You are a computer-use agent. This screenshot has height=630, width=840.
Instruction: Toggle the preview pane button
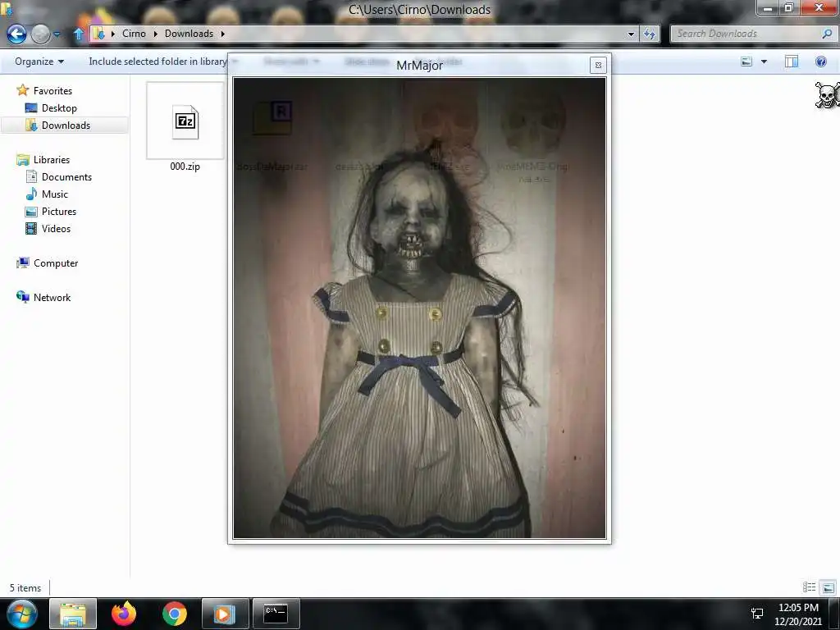pyautogui.click(x=792, y=62)
